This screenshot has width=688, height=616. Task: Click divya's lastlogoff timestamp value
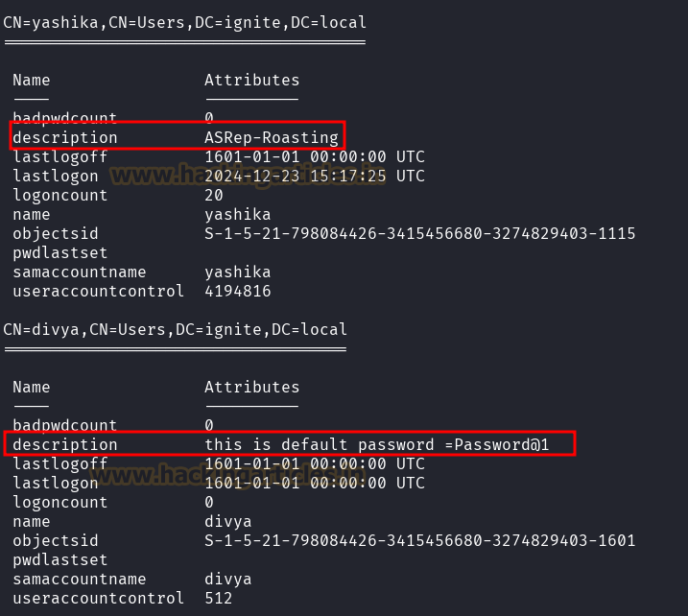pos(315,463)
